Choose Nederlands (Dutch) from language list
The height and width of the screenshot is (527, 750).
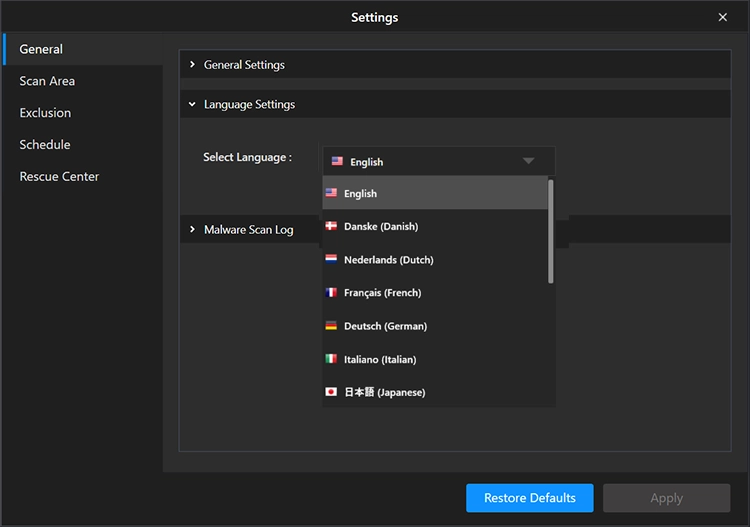pyautogui.click(x=388, y=260)
